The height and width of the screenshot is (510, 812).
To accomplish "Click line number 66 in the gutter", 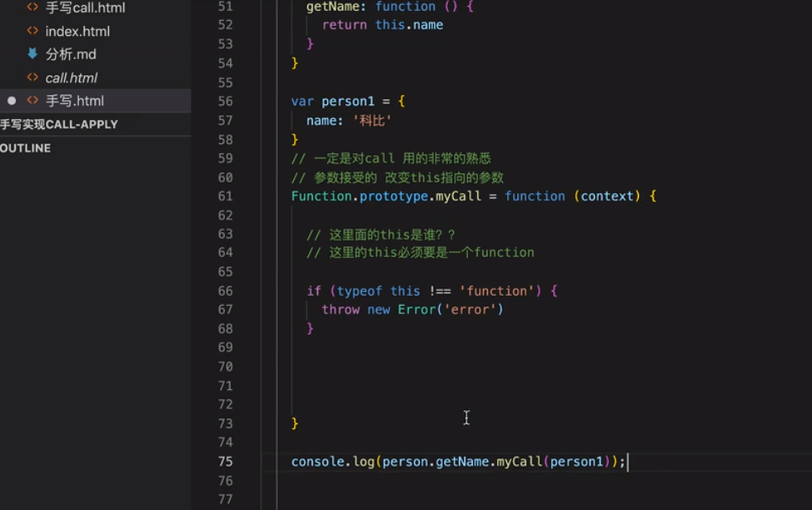I will click(225, 292).
